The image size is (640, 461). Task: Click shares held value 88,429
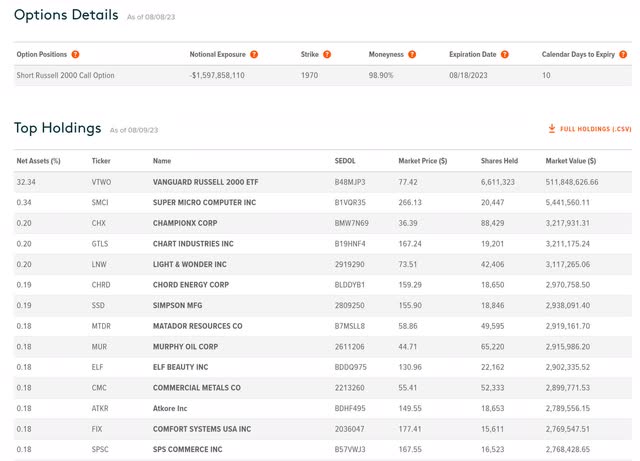(x=492, y=223)
